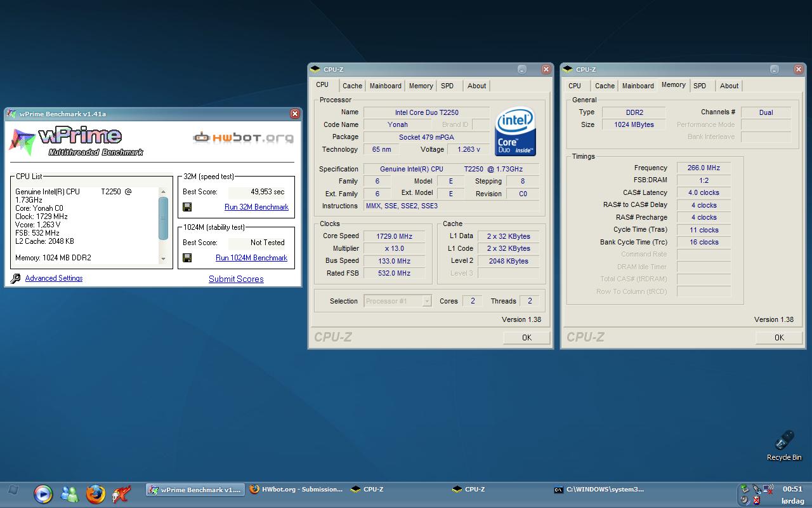Switch to wPrime Benchmark taskbar button
The width and height of the screenshot is (812, 508).
[195, 490]
